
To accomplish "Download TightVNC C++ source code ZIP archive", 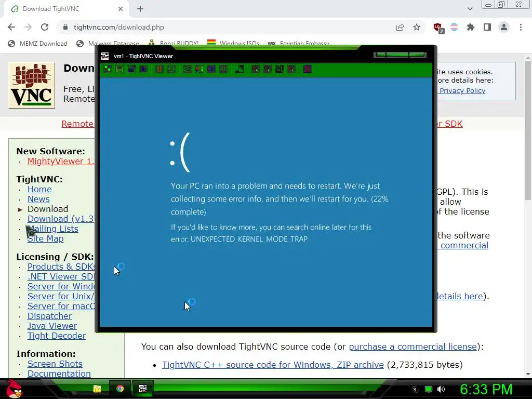I will click(273, 365).
